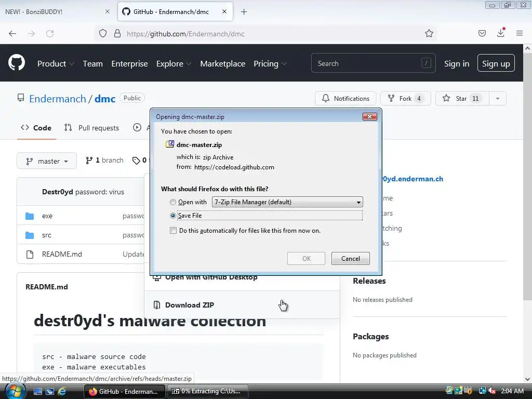Switch to the Pull requests tab

[92, 128]
